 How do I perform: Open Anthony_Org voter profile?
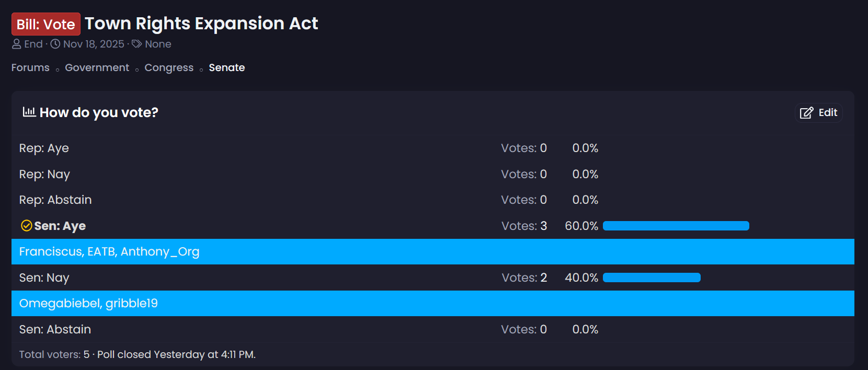click(160, 251)
